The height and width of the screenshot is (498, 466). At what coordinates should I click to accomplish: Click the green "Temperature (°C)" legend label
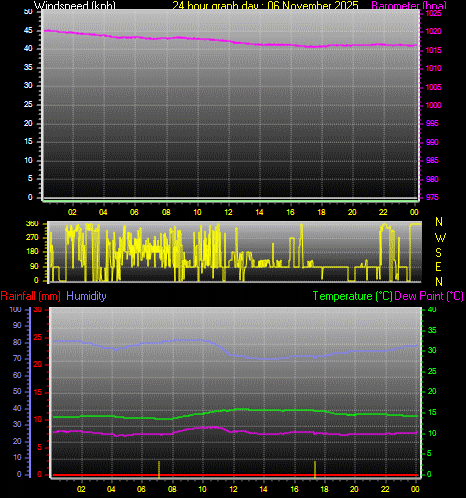pyautogui.click(x=353, y=296)
